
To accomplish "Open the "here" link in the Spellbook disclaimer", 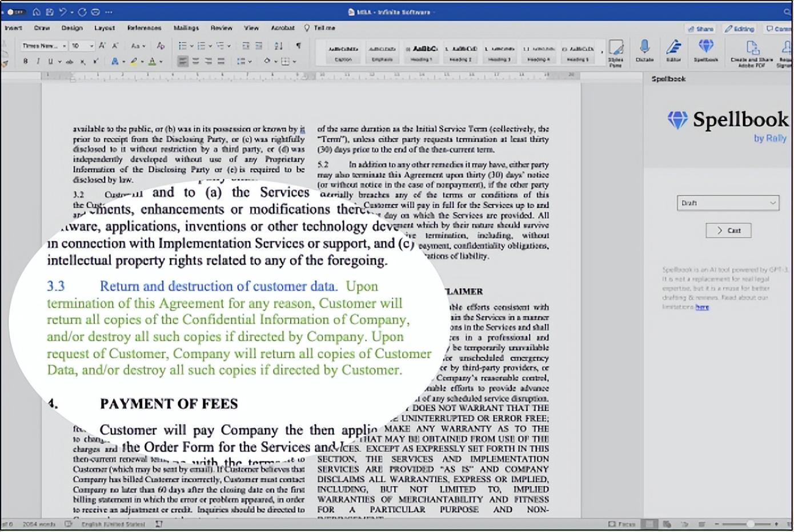I will pyautogui.click(x=702, y=307).
